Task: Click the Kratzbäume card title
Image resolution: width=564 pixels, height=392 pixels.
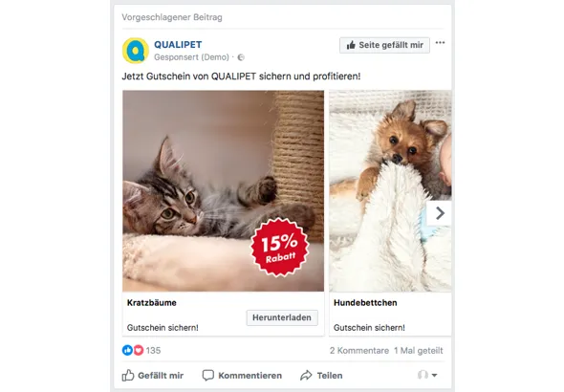Action: tap(152, 303)
